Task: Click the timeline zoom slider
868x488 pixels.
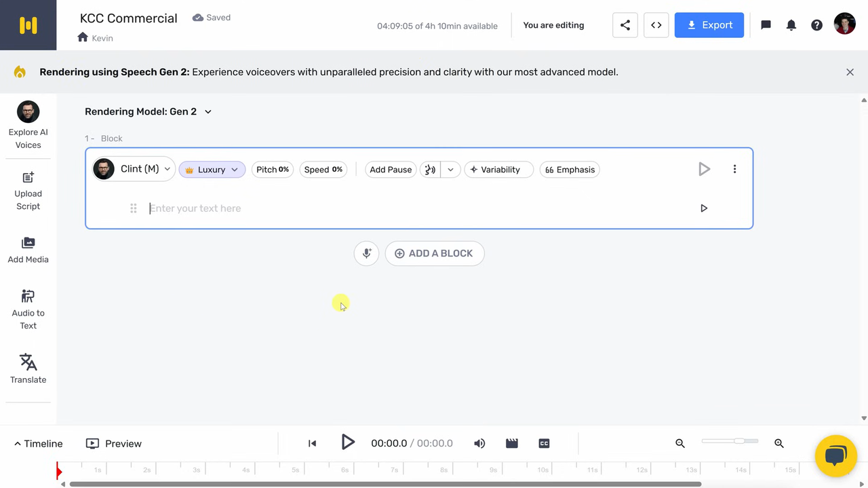Action: (x=730, y=441)
